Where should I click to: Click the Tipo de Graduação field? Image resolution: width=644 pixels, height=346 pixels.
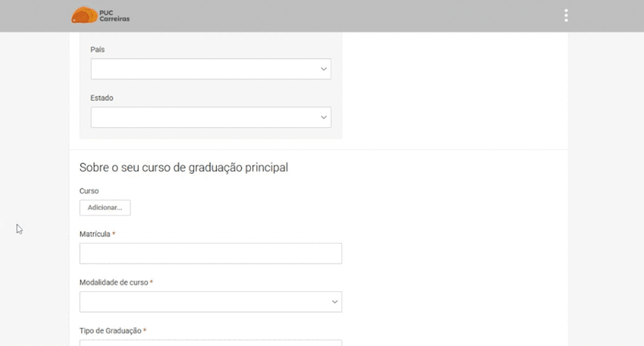pos(211,342)
